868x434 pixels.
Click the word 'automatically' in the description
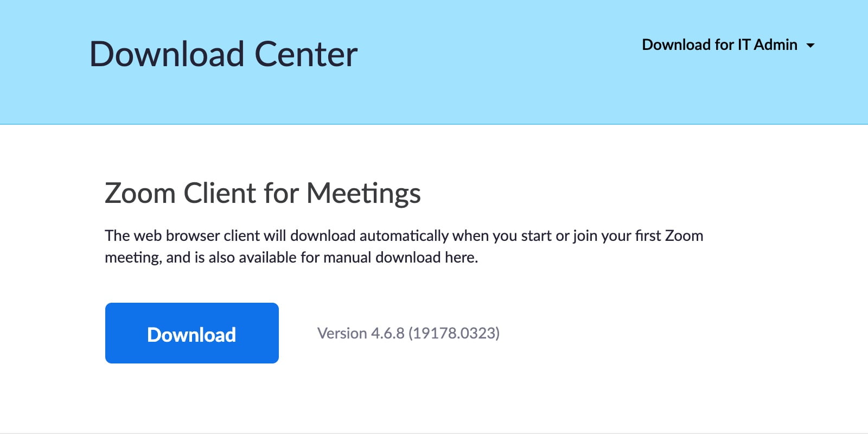point(404,235)
